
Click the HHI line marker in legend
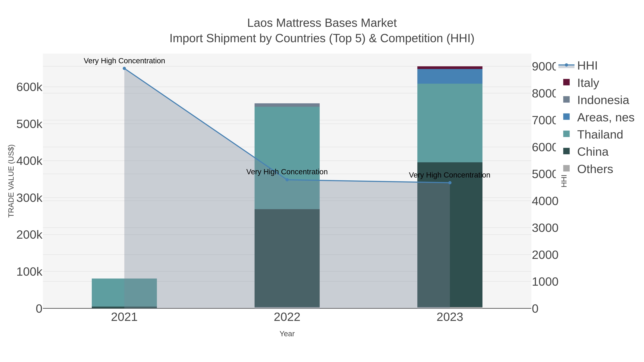[x=567, y=65]
